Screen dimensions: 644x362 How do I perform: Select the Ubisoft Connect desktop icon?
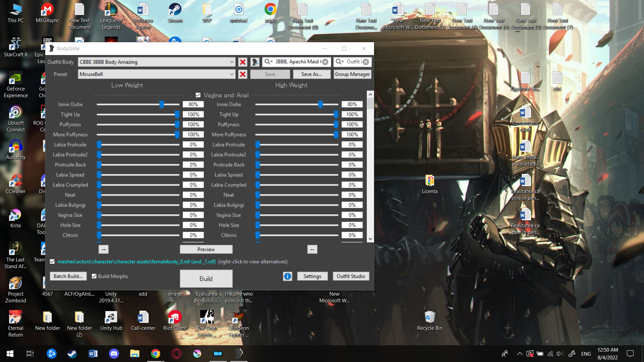pyautogui.click(x=15, y=119)
